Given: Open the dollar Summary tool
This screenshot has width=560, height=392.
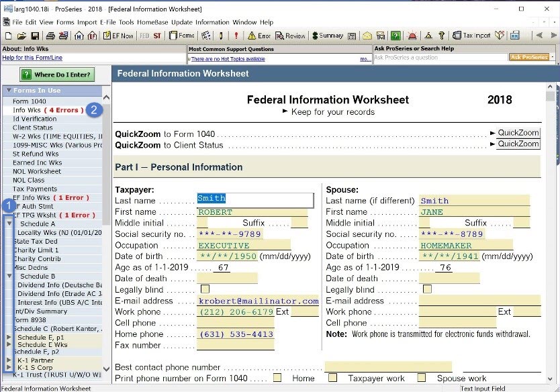Looking at the screenshot, I should pyautogui.click(x=328, y=36).
